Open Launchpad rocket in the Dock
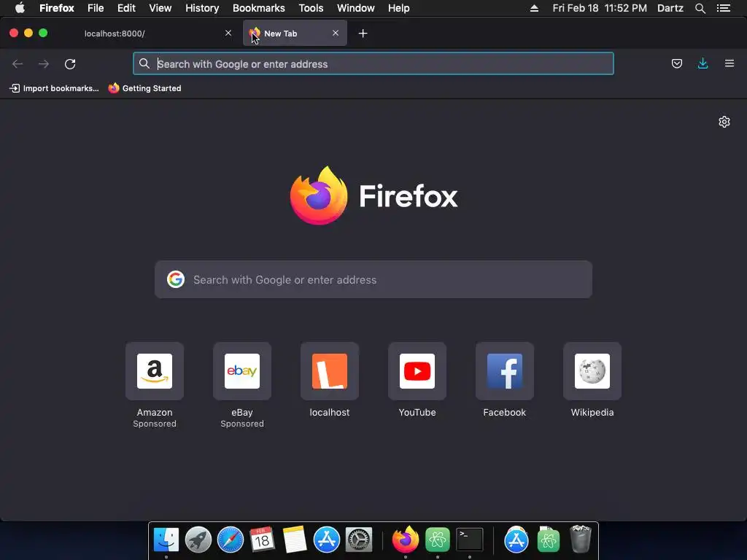Viewport: 747px width, 560px height. tap(198, 540)
